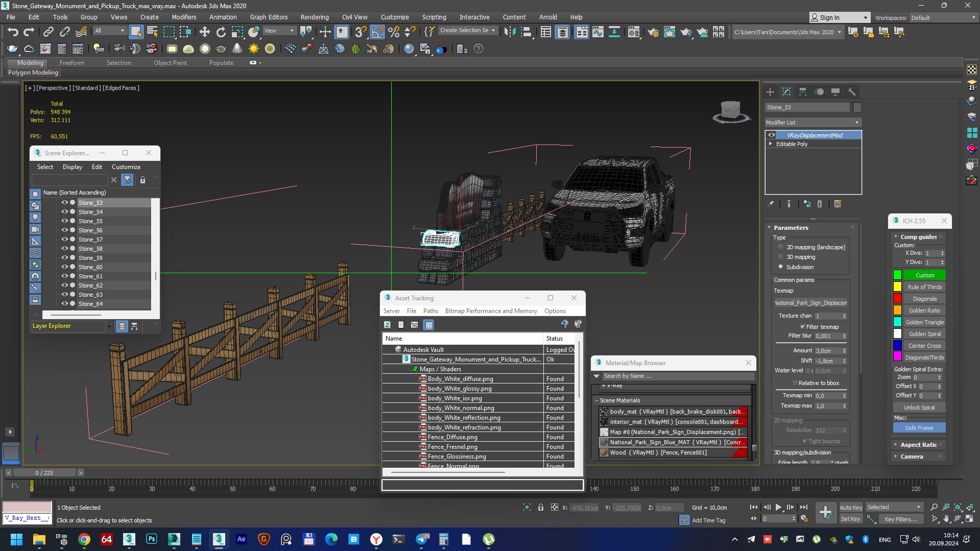980x551 pixels.
Task: Expand the Editable Poly stack entry
Action: (x=771, y=144)
